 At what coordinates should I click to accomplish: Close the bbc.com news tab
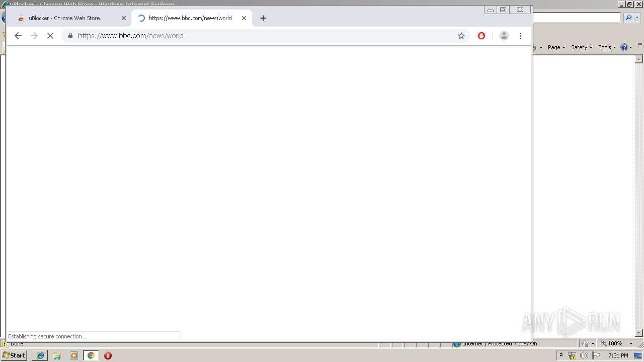244,18
